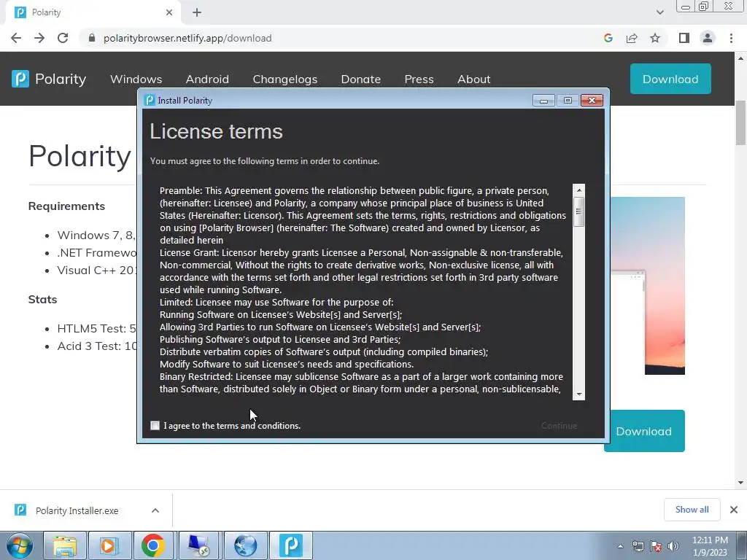Click the license scrollbar thumb
The width and height of the screenshot is (747, 560).
(x=578, y=211)
